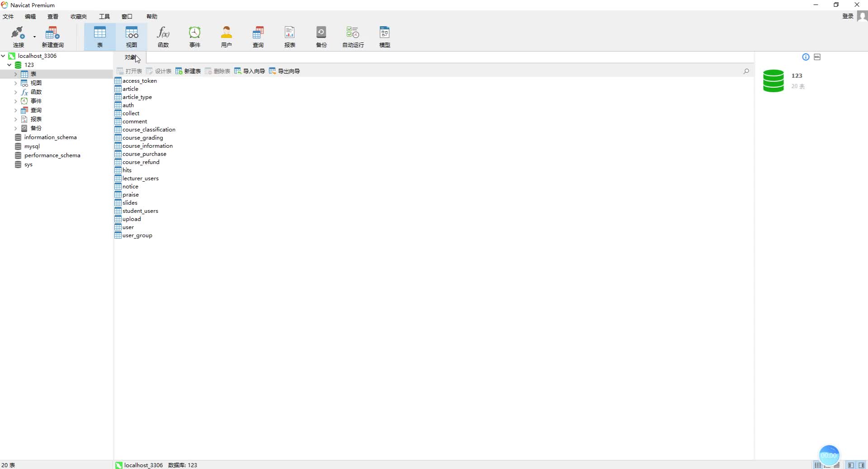Switch to the 对象 tab
868x469 pixels.
pos(130,57)
